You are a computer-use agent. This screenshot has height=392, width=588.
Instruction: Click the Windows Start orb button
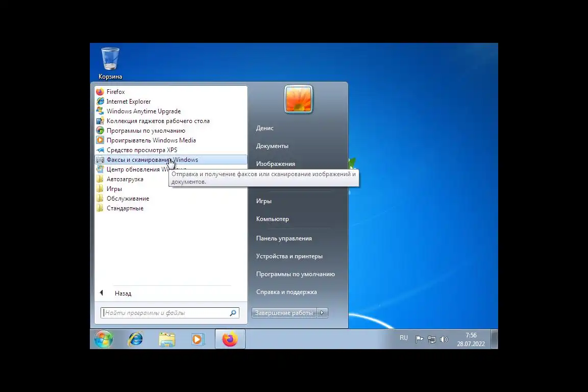(104, 339)
